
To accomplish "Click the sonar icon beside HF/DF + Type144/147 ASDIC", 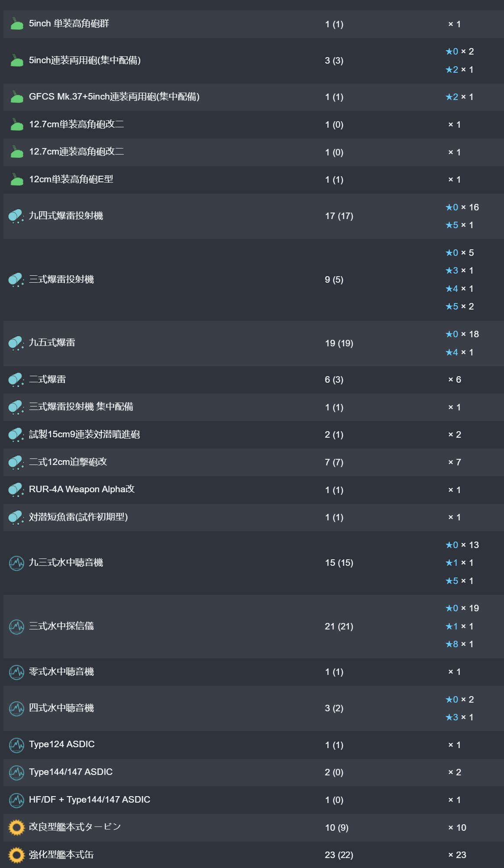I will click(16, 800).
